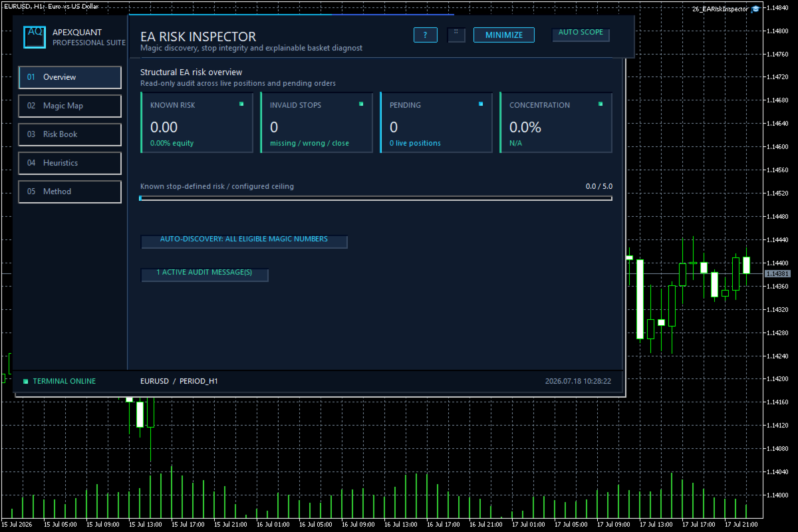Click the 1.14840 price axis label
The width and height of the screenshot is (798, 532).
tap(777, 8)
